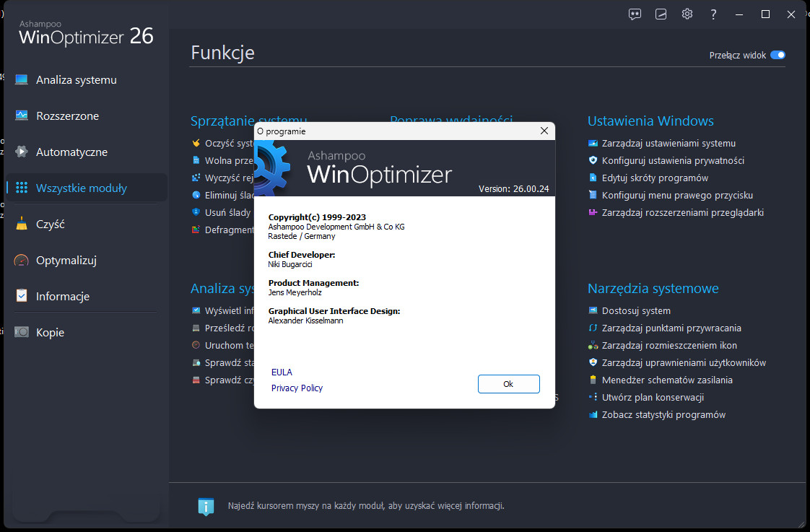The height and width of the screenshot is (532, 810).
Task: Open the EULA link
Action: [x=282, y=372]
